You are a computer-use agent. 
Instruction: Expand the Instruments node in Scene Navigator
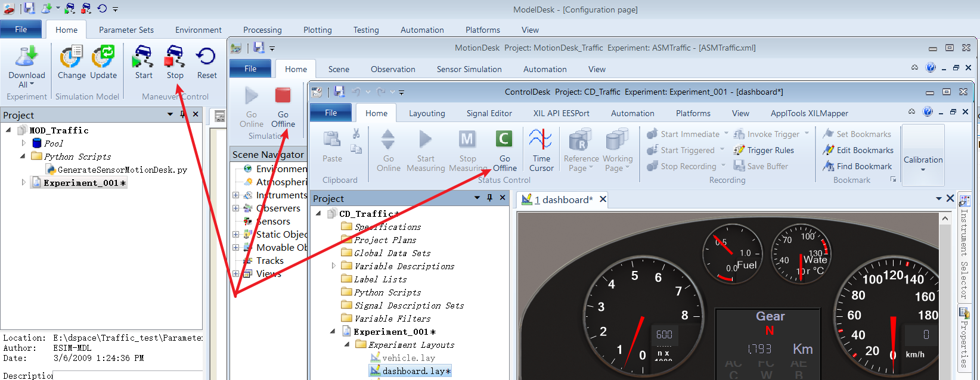click(x=235, y=195)
